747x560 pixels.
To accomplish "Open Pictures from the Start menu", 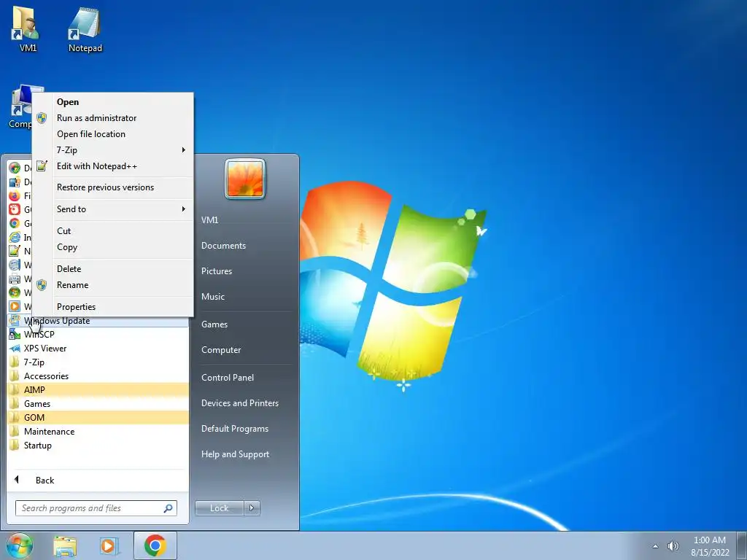I will click(216, 271).
